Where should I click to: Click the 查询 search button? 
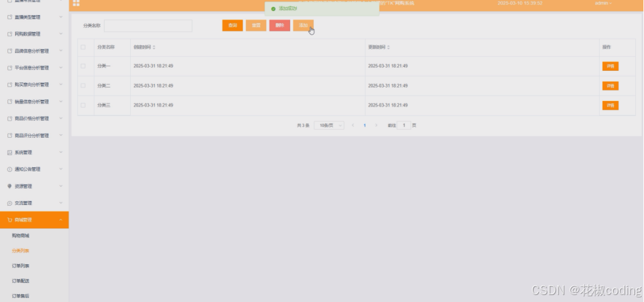point(232,26)
